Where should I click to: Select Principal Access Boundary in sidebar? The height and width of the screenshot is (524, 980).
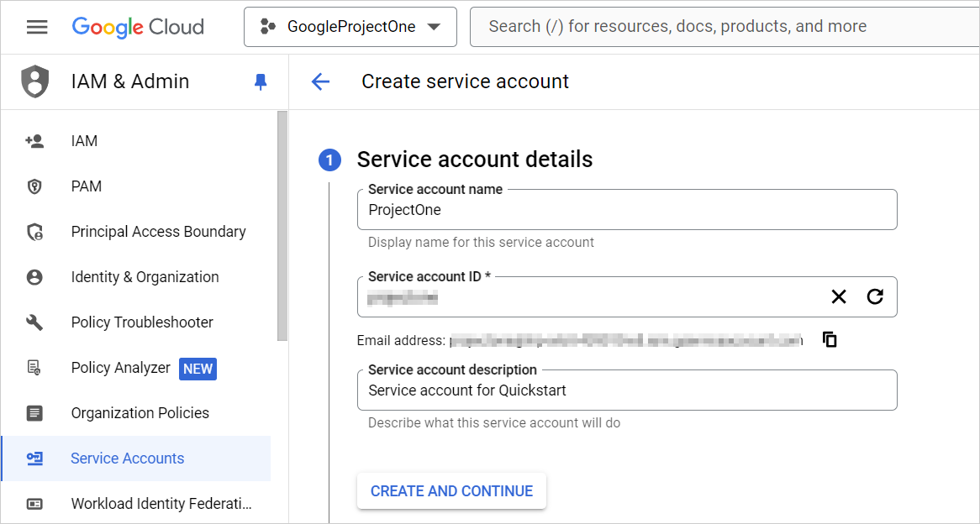[158, 232]
